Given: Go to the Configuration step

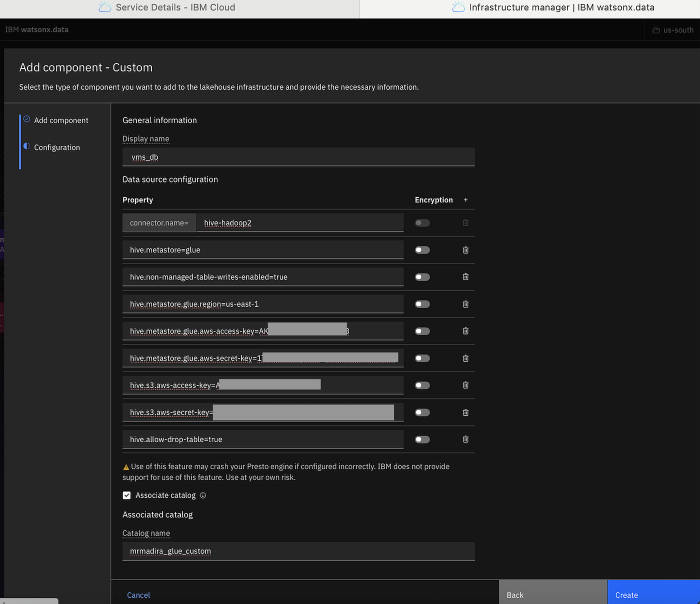Looking at the screenshot, I should (x=57, y=147).
